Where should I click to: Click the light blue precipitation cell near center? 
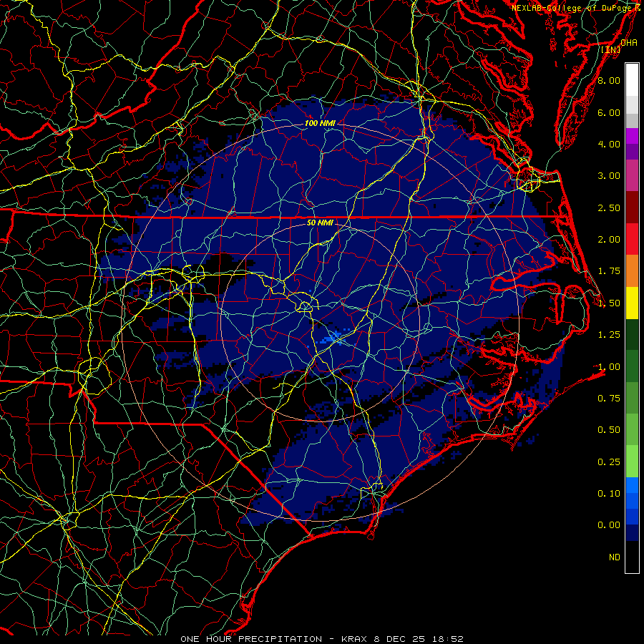click(x=331, y=338)
